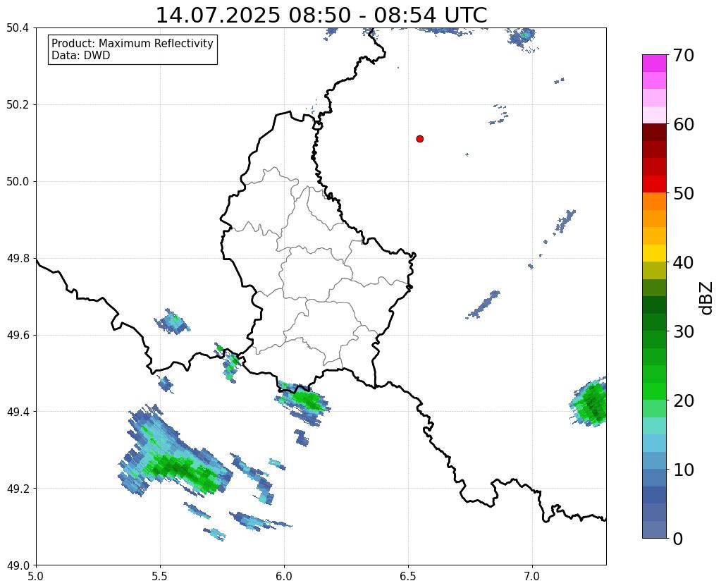Viewport: 721px width, 588px height.
Task: Click the latitude tick label 50.2
Action: pyautogui.click(x=18, y=104)
